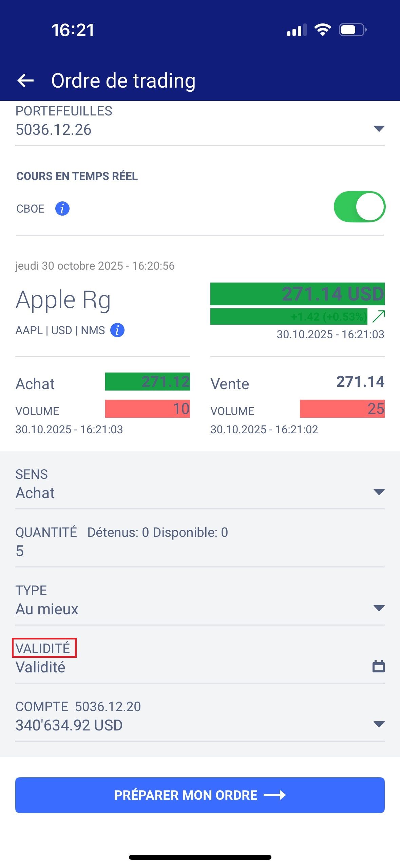Expand the Portefeuilles dropdown

pos(379,129)
